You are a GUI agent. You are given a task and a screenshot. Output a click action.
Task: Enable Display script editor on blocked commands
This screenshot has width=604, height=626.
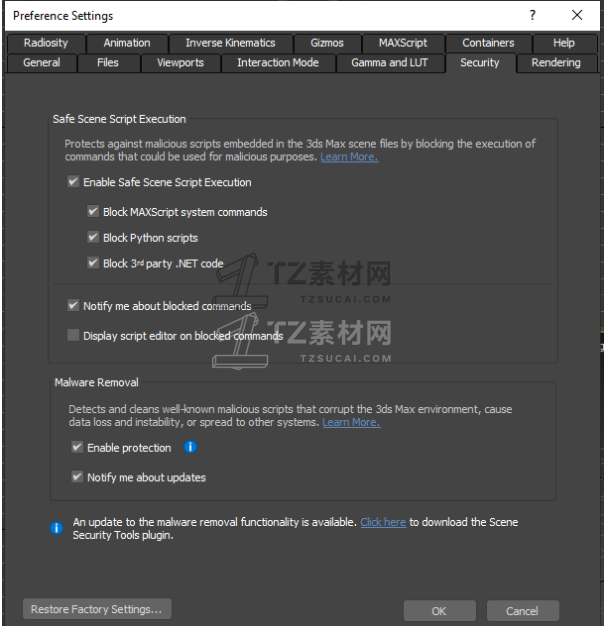pyautogui.click(x=73, y=335)
